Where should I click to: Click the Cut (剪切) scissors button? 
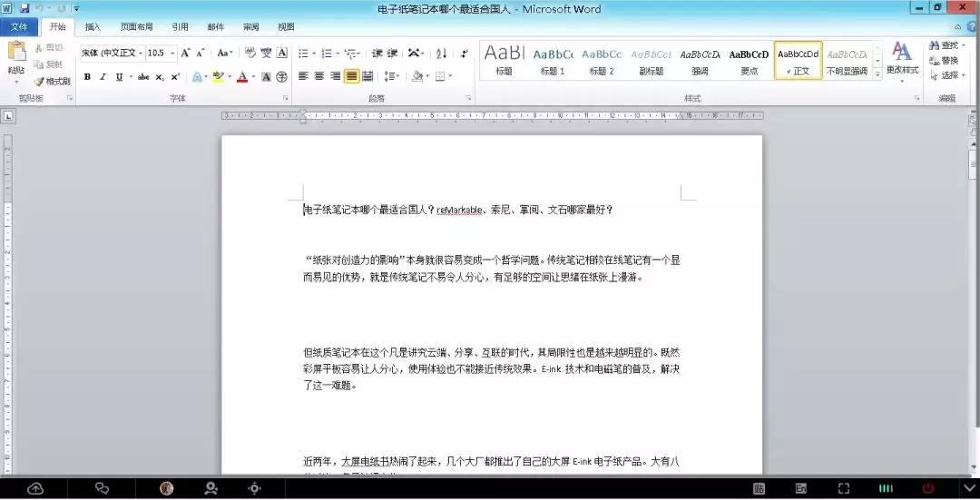pyautogui.click(x=48, y=47)
